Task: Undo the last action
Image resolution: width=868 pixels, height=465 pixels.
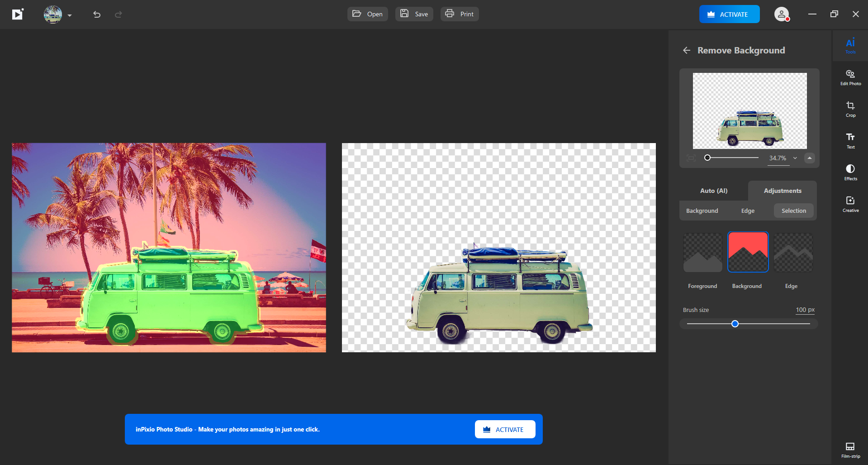Action: coord(96,14)
